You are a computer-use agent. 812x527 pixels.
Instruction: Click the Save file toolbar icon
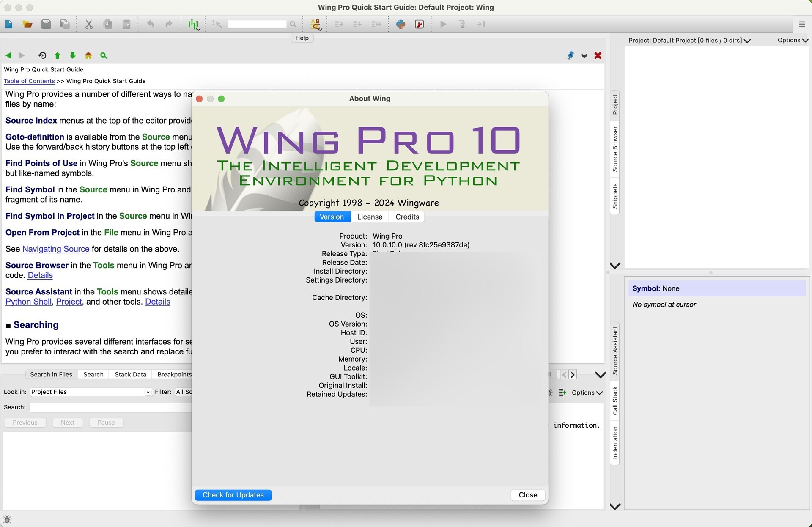(46, 24)
